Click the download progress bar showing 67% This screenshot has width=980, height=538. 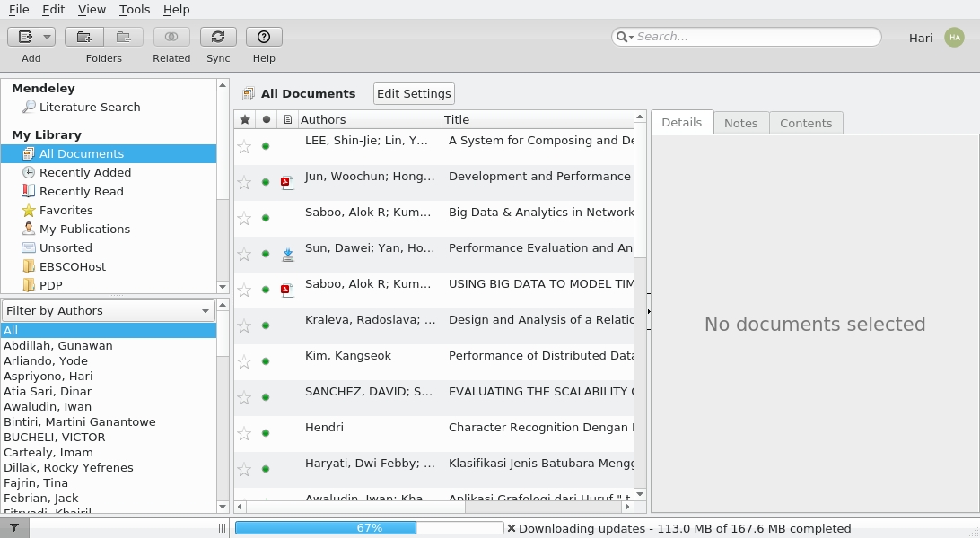point(370,528)
